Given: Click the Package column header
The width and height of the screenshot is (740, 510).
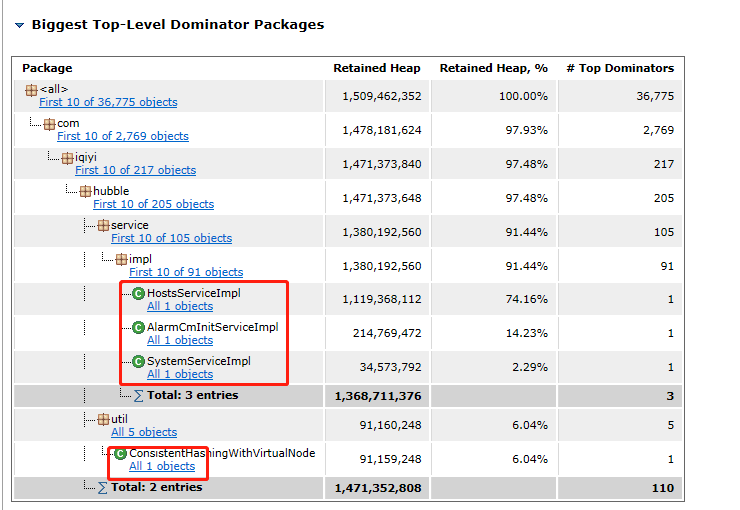Looking at the screenshot, I should pos(47,68).
